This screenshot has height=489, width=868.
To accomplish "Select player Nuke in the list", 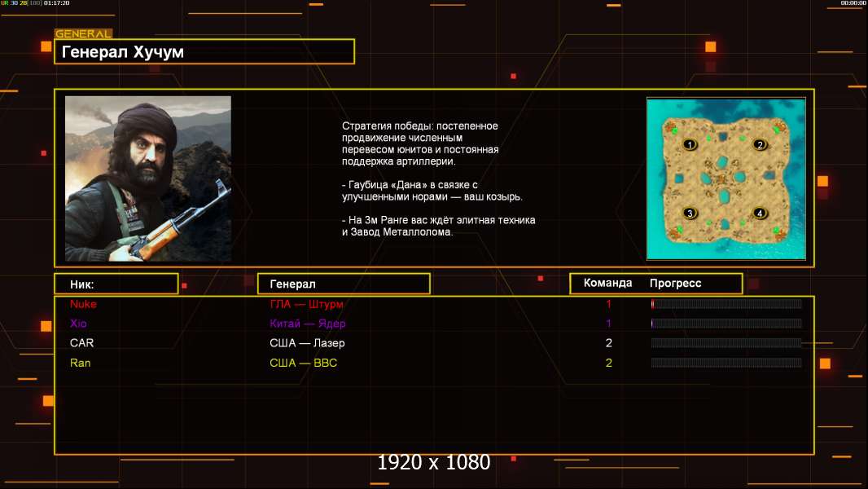I will (x=83, y=303).
